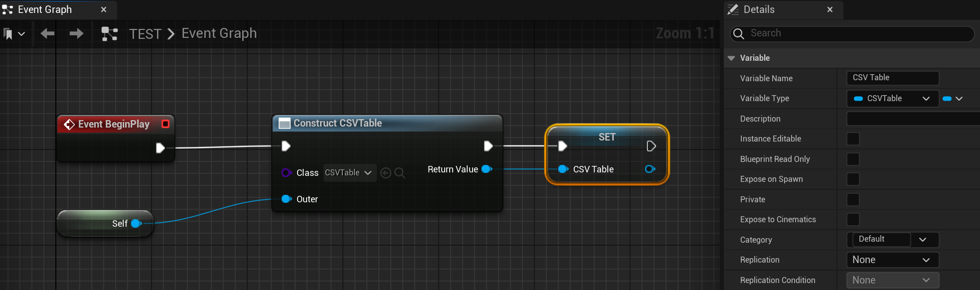Click the SET node output exec pin
This screenshot has width=980, height=290.
point(651,146)
